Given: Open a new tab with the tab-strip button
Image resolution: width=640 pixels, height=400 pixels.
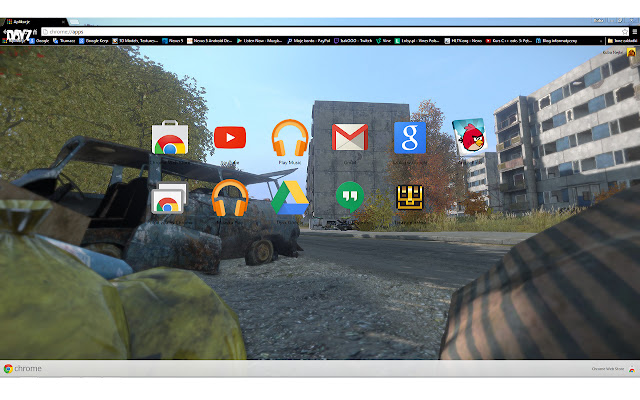Looking at the screenshot, I should click(x=74, y=22).
